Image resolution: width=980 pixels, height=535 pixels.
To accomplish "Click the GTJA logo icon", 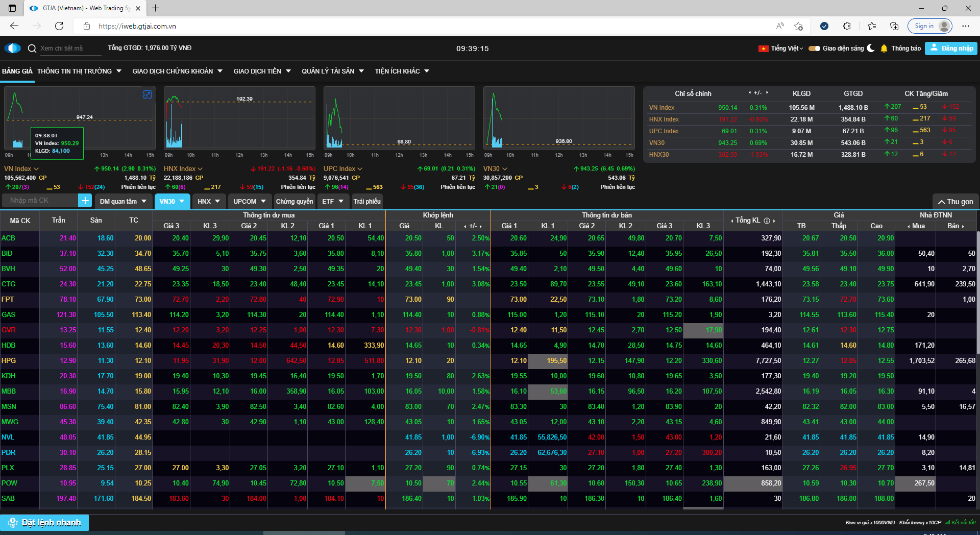I will [12, 48].
